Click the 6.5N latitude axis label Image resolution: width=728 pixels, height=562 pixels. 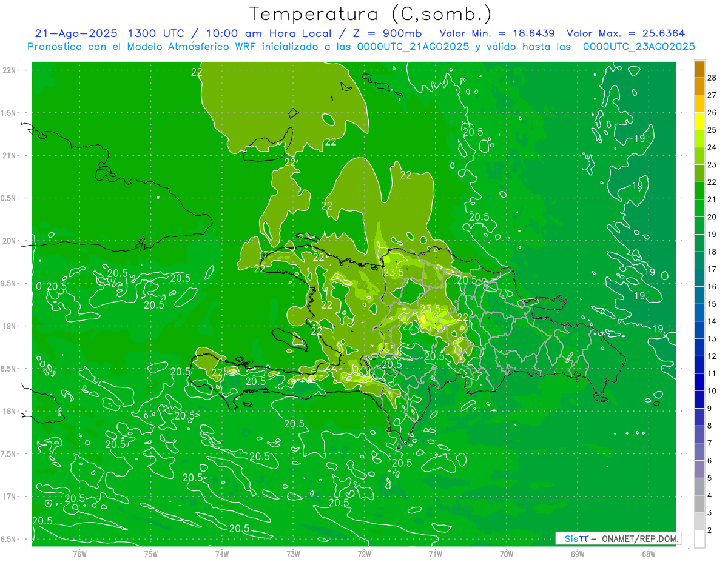(x=9, y=539)
